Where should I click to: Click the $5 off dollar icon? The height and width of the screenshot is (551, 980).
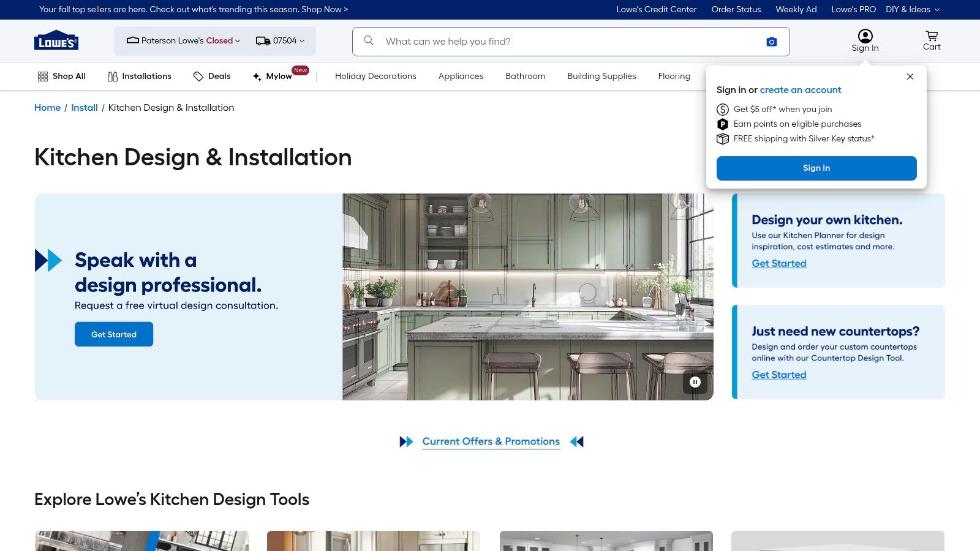tap(723, 109)
